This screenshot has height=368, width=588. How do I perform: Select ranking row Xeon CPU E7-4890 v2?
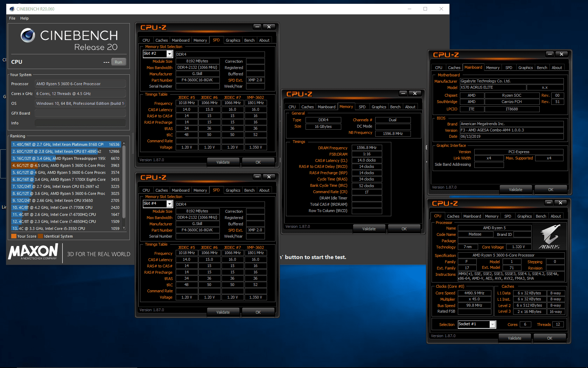[66, 151]
